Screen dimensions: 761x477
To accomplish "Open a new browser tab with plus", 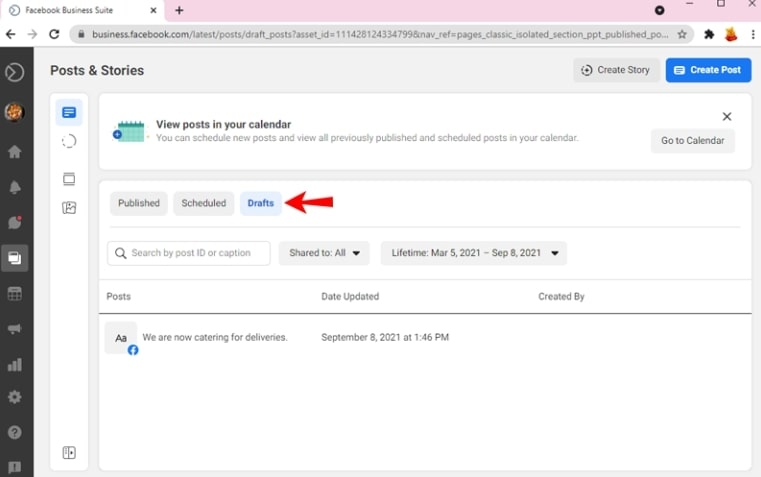I will tap(179, 10).
